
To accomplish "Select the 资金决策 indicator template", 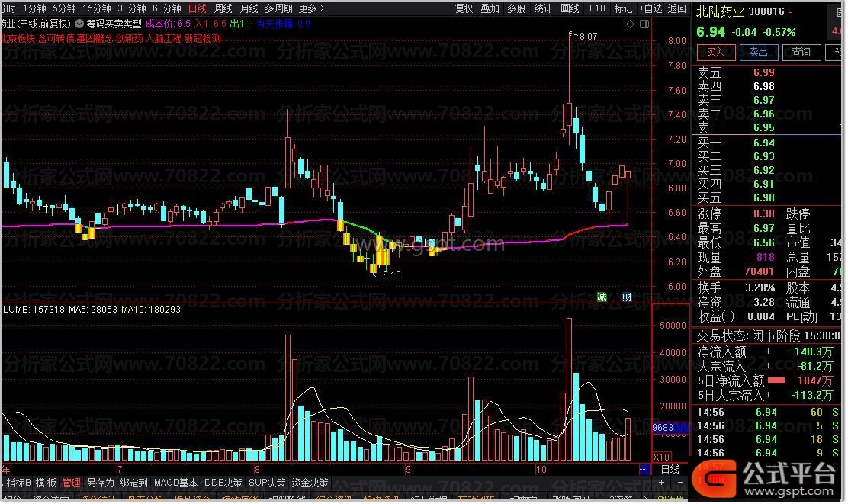I will (310, 483).
